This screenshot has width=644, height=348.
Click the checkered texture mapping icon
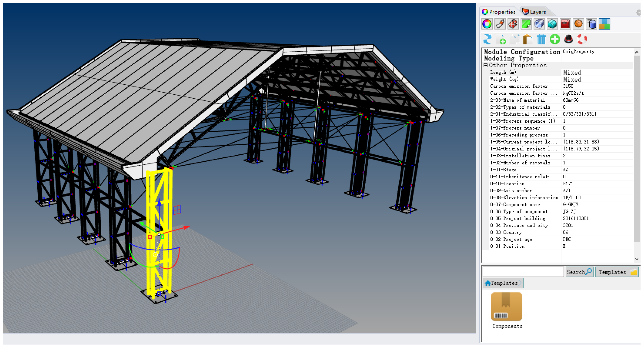click(x=513, y=24)
